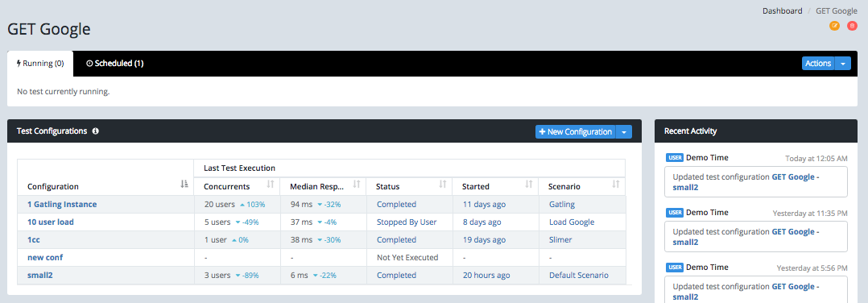Image resolution: width=868 pixels, height=303 pixels.
Task: Click the Recent Activity panel header
Action: point(756,131)
